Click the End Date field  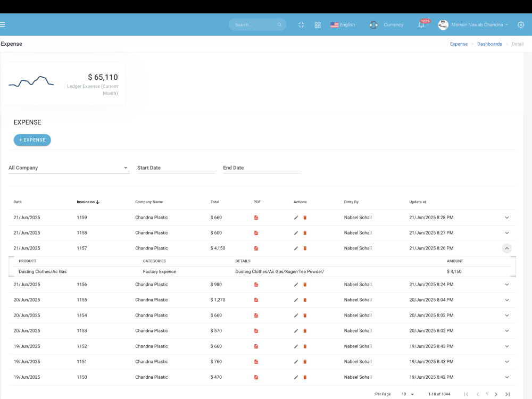pos(262,168)
